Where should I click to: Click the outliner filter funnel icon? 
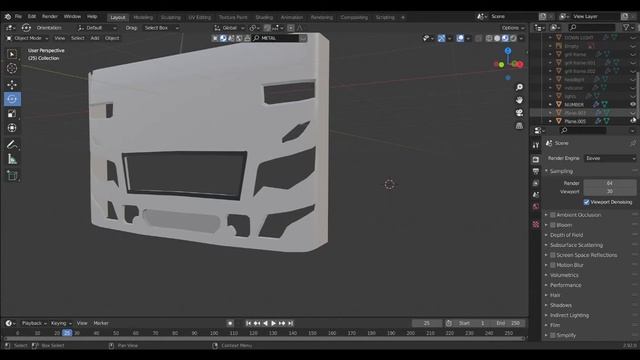point(626,27)
